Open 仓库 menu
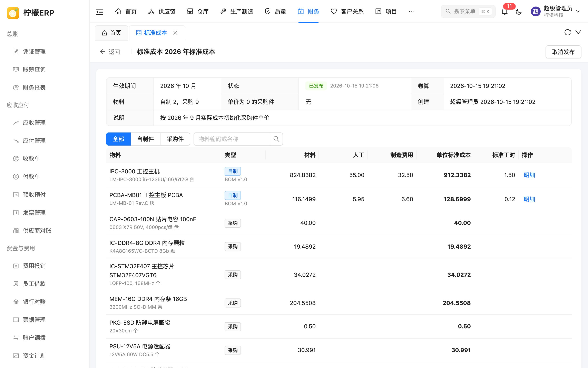Image resolution: width=588 pixels, height=368 pixels. 198,11
